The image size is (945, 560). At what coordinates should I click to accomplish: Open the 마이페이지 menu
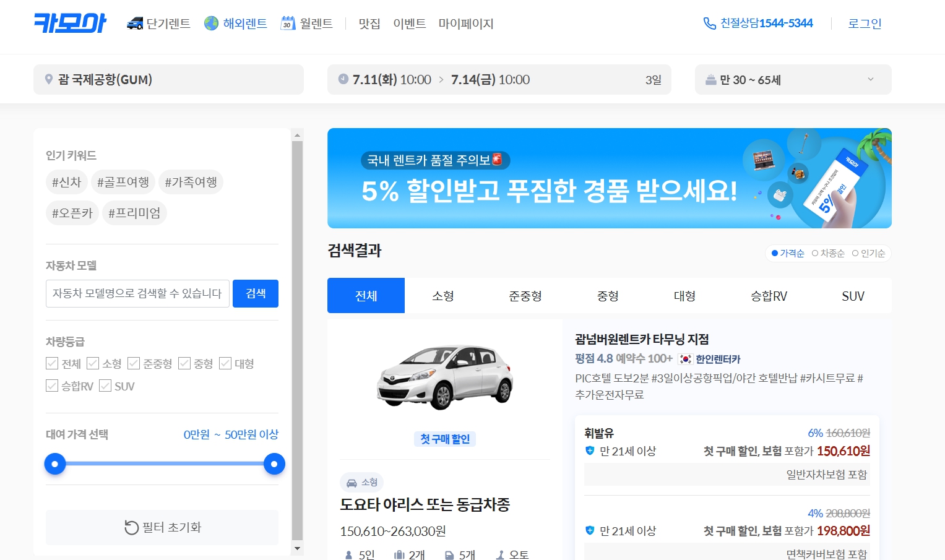[466, 23]
